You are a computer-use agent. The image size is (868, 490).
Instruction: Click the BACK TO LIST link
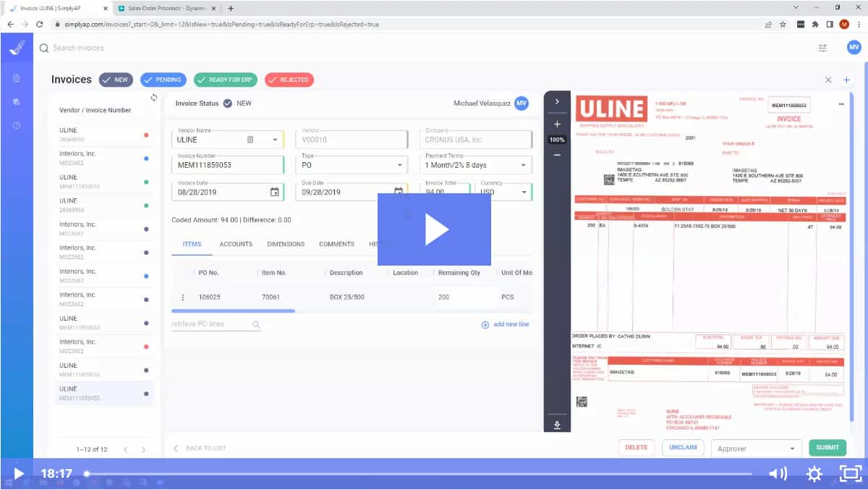pyautogui.click(x=200, y=448)
